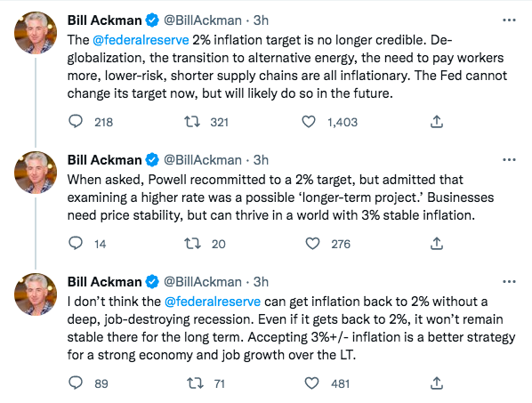
Task: Open @BillAckman handle on third tweet
Action: click(x=203, y=282)
